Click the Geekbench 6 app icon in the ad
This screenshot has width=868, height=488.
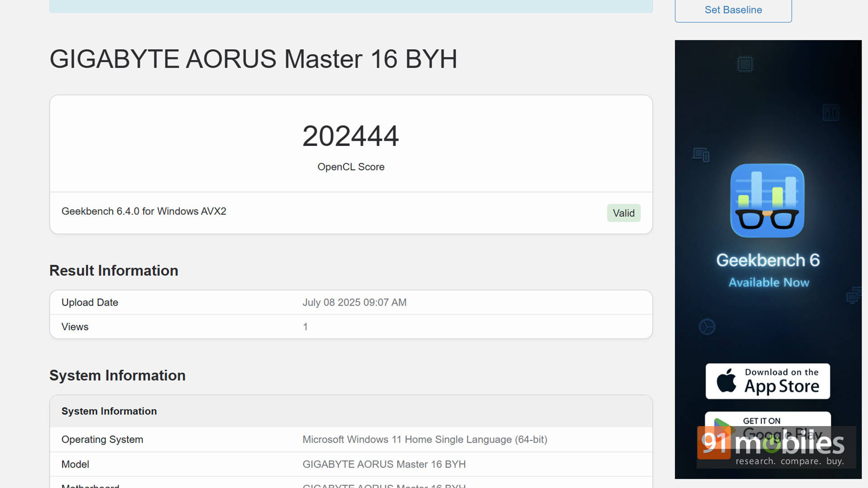click(x=767, y=200)
